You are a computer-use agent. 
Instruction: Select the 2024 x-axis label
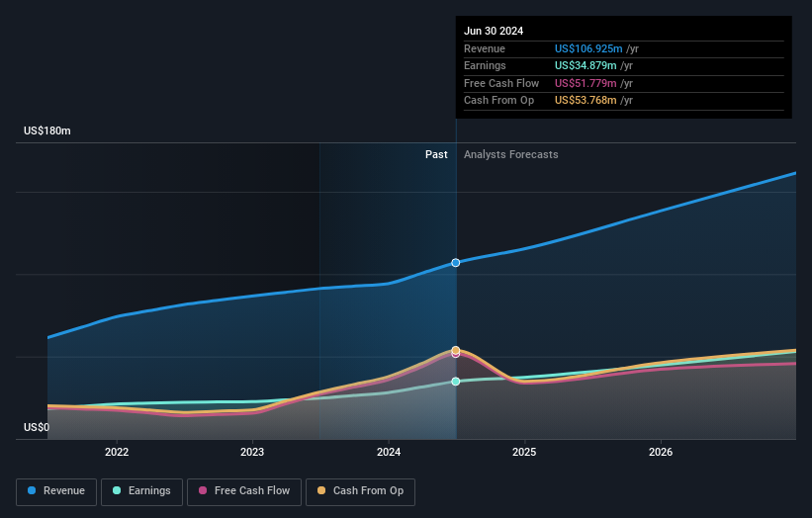pyautogui.click(x=389, y=452)
